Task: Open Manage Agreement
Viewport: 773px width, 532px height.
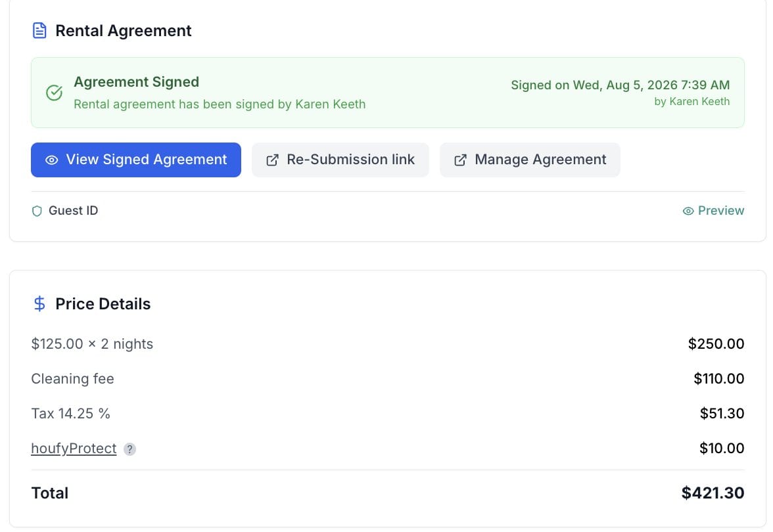Action: coord(530,160)
